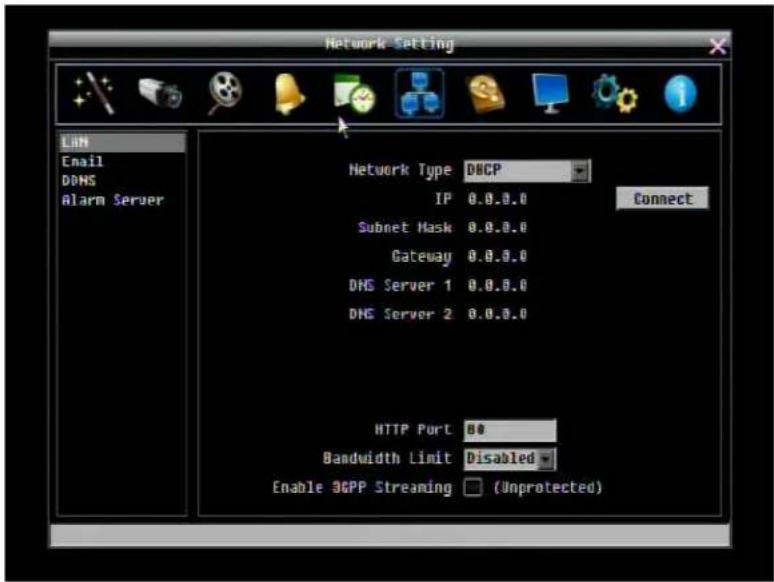Open the record settings film reel icon
Viewport: 774px width, 582px height.
(225, 93)
